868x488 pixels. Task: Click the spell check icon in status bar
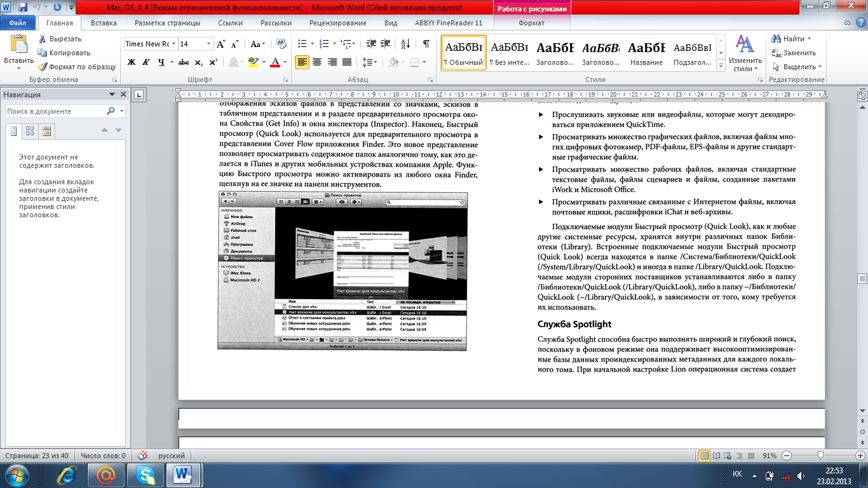143,456
